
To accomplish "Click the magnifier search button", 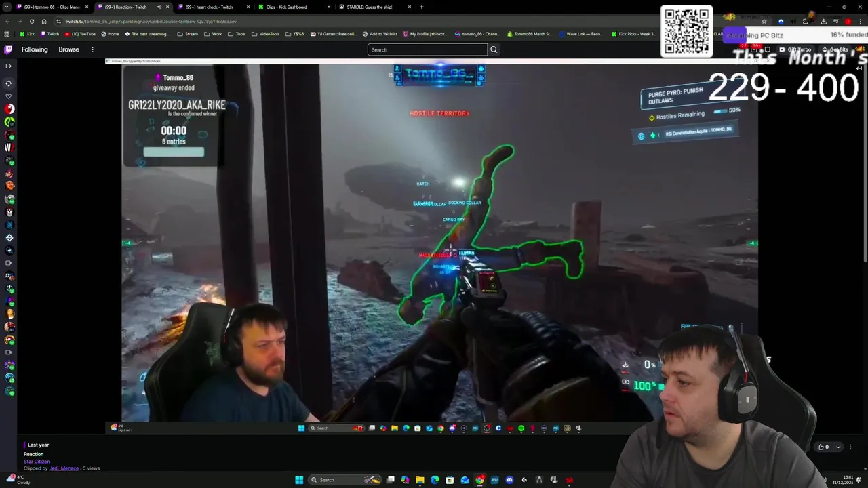I will point(494,49).
